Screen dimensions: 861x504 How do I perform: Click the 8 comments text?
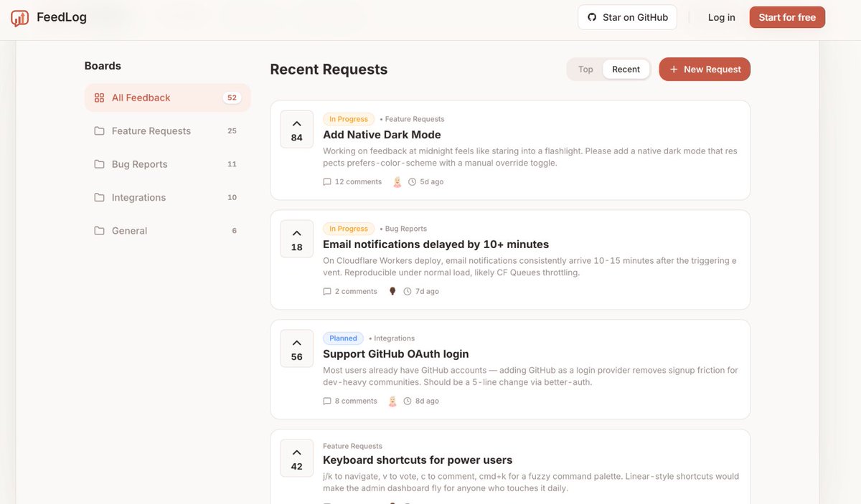356,401
